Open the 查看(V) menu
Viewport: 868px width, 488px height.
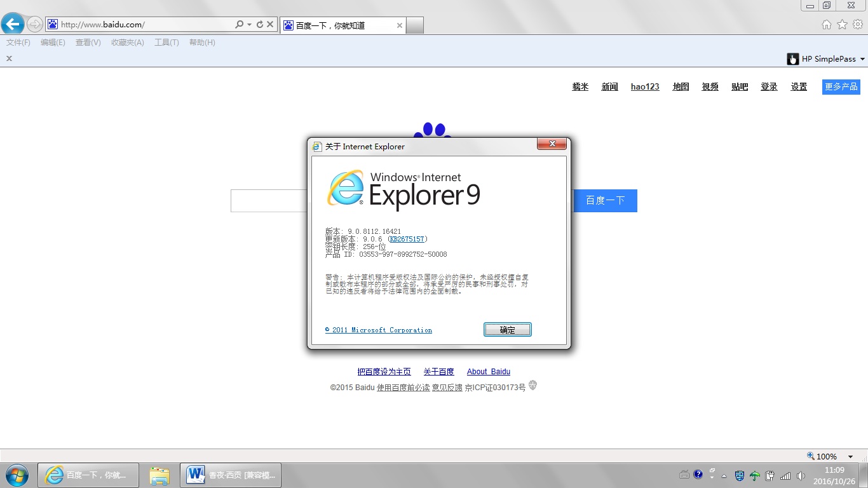coord(88,43)
